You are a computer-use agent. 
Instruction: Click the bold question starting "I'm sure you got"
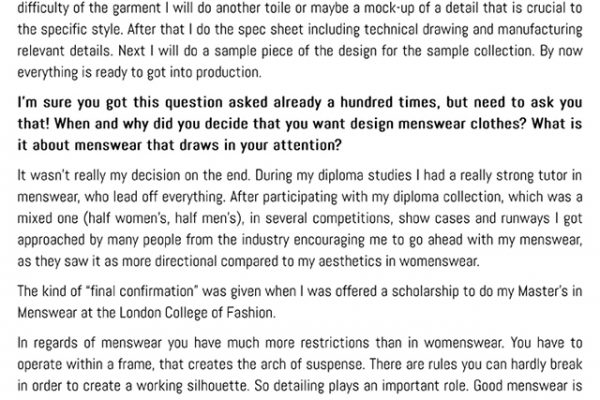(300, 124)
